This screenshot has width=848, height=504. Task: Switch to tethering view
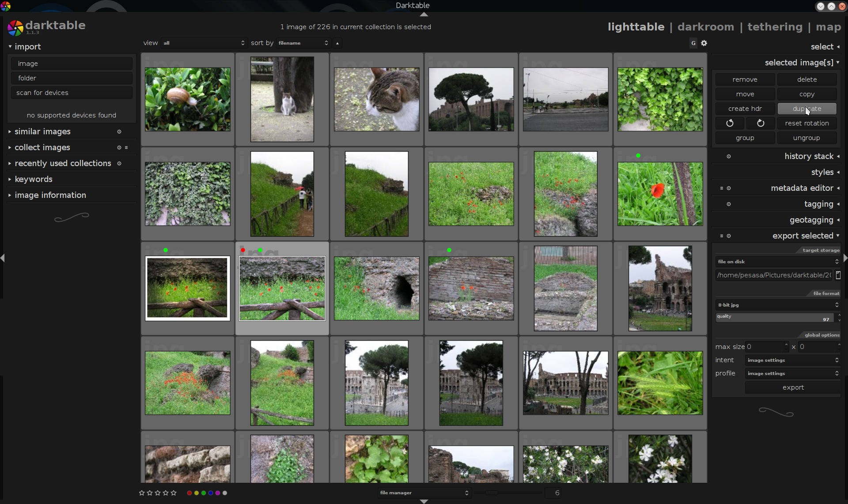[x=775, y=27]
